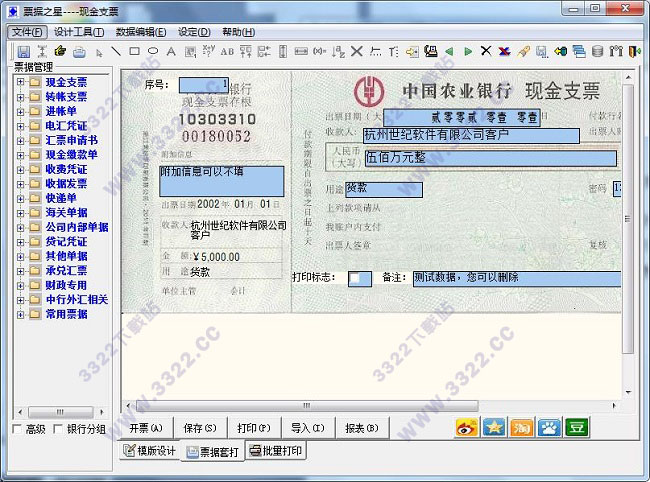Click the binoculars search toolbar icon
The image size is (650, 482).
(x=616, y=51)
